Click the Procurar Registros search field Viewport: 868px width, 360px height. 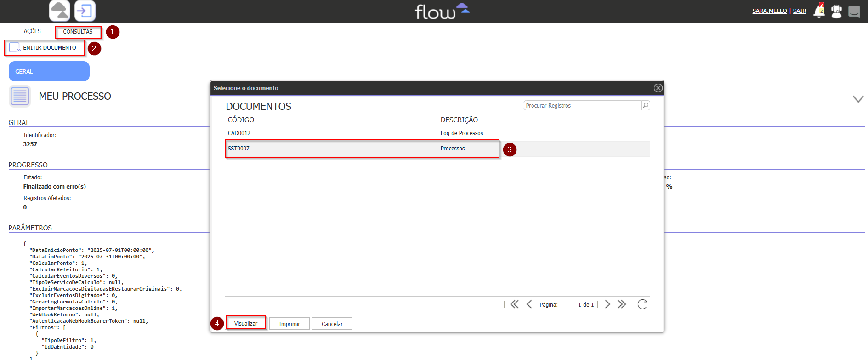(x=582, y=105)
